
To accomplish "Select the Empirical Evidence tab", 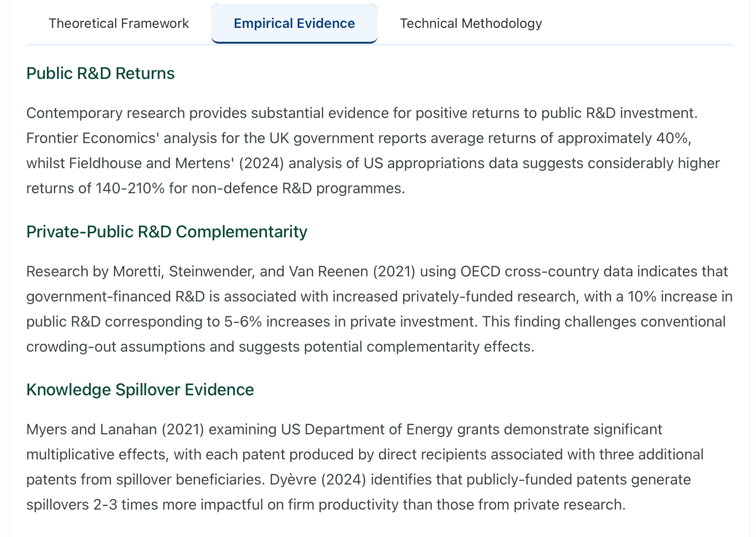I will click(294, 23).
